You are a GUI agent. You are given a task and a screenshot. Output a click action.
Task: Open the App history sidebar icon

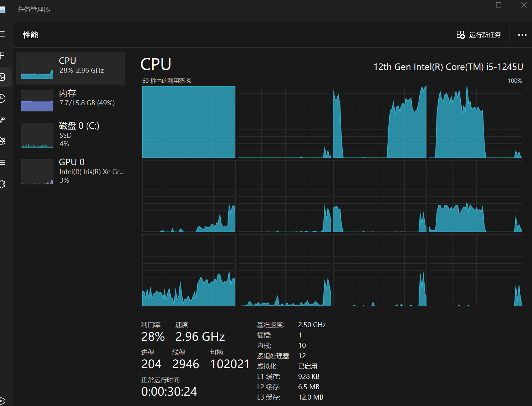pos(2,98)
